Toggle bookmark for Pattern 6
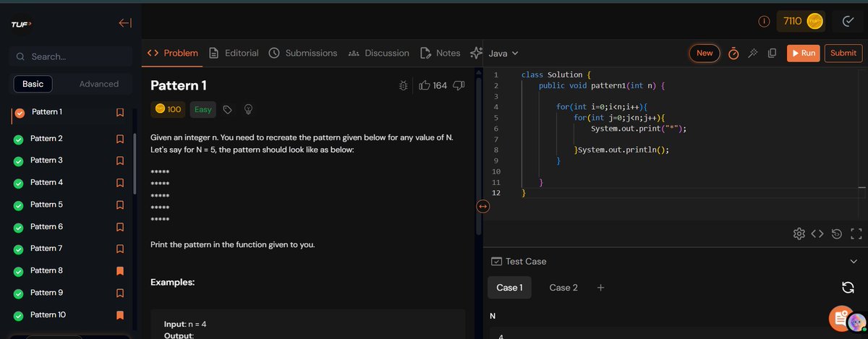This screenshot has width=868, height=339. click(120, 227)
